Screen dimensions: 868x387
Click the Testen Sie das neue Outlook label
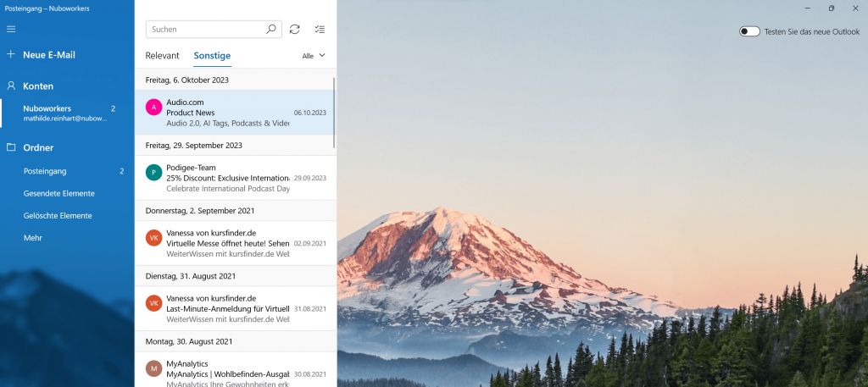click(x=812, y=32)
